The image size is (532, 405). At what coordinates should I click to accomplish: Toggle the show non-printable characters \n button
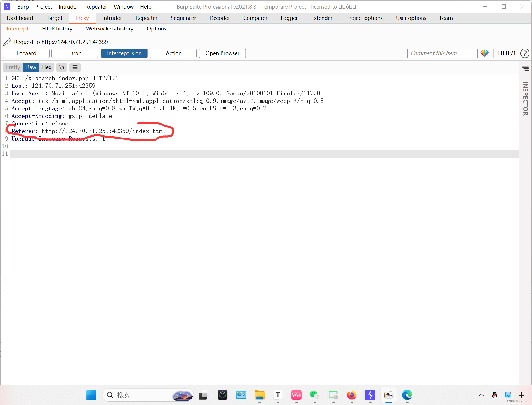62,67
